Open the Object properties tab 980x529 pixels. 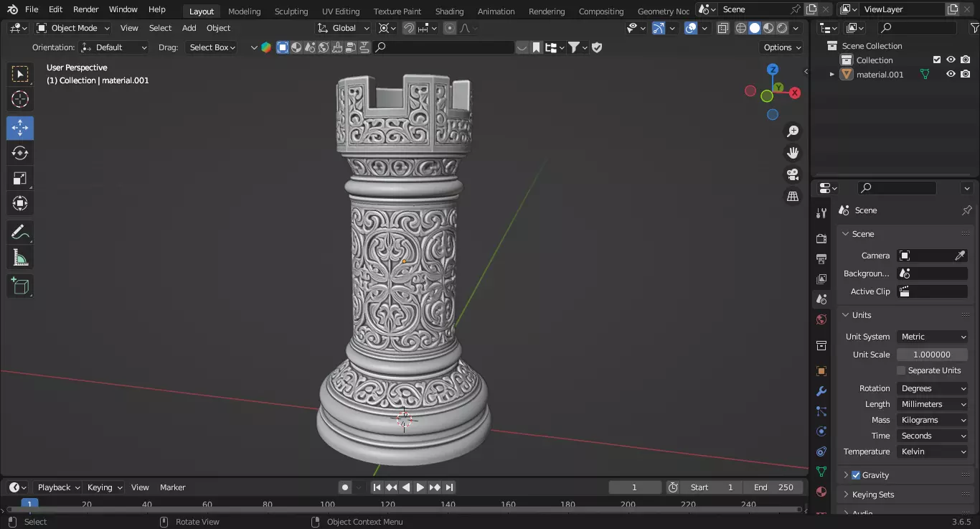(x=821, y=371)
